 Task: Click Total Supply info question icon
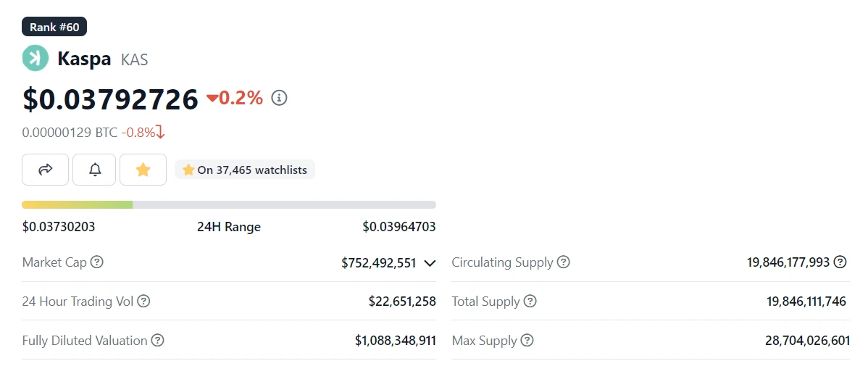click(530, 302)
